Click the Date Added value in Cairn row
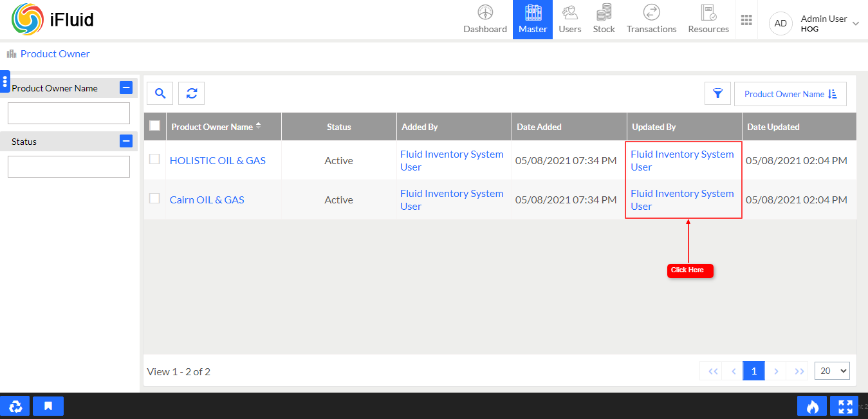Screen dimensions: 868x419 [x=566, y=200]
